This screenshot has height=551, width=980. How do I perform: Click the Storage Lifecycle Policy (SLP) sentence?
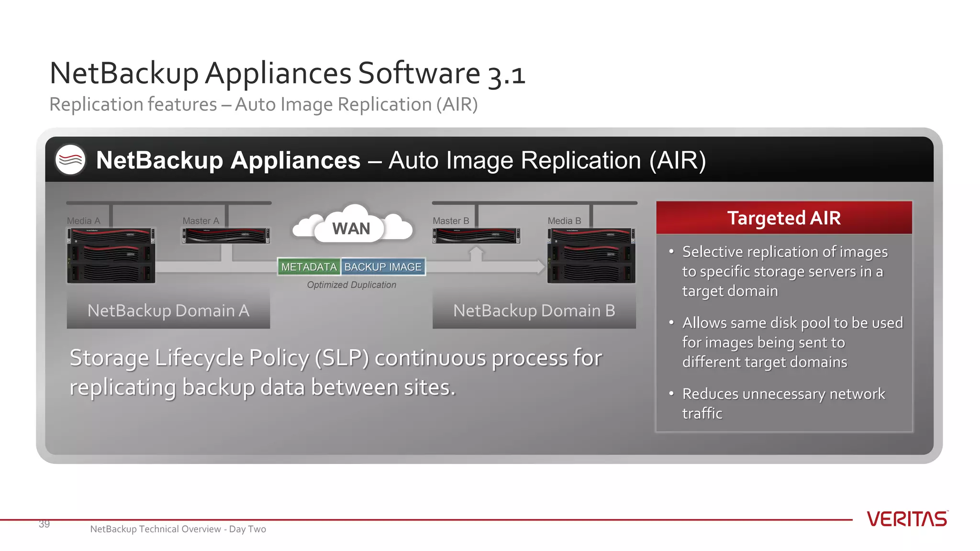[336, 373]
